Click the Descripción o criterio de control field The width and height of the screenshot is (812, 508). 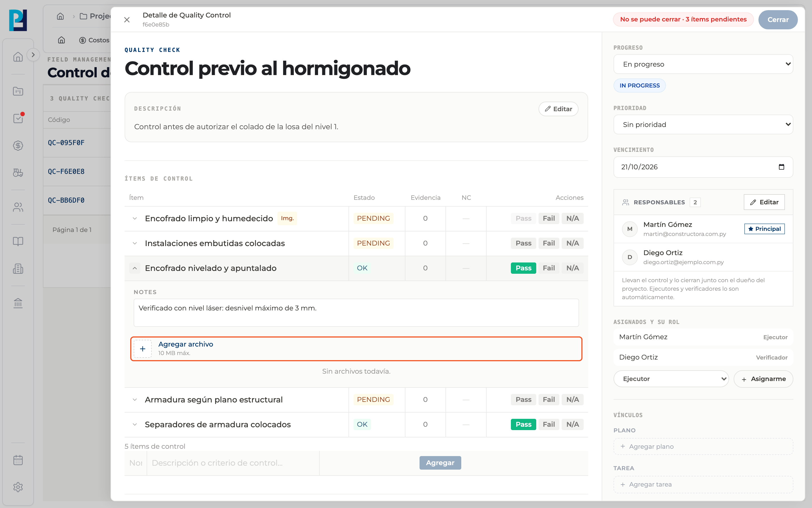[233, 463]
